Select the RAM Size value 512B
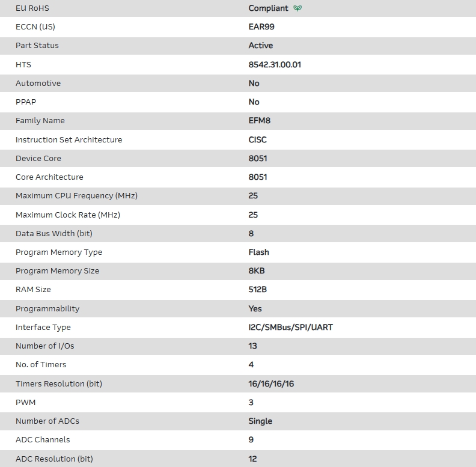The image size is (476, 467). click(257, 290)
